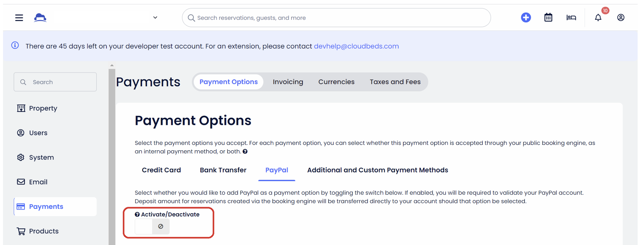Open Additional and Custom Payment Methods tab
644x245 pixels.
tap(377, 170)
